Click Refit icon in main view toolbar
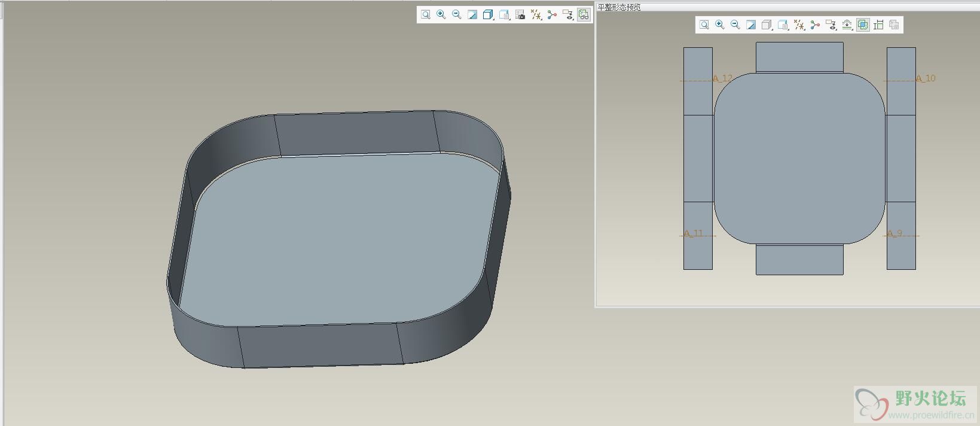 (426, 15)
